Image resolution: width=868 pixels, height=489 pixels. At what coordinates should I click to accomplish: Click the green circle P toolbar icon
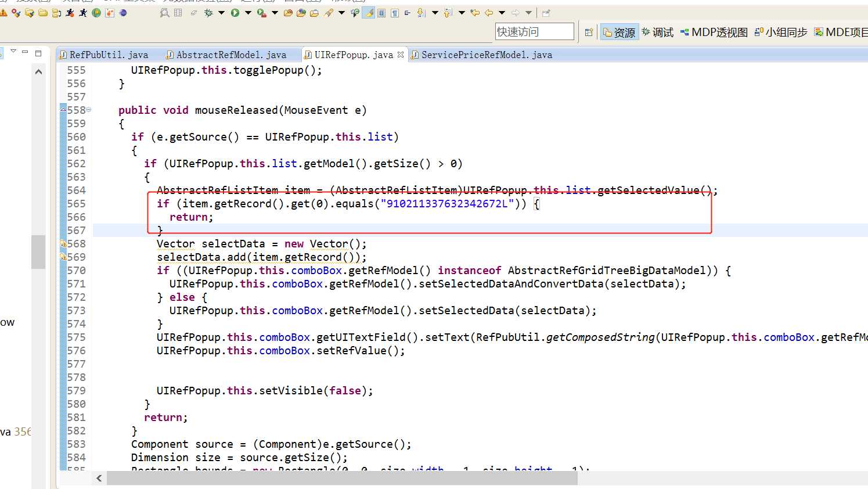(x=96, y=13)
